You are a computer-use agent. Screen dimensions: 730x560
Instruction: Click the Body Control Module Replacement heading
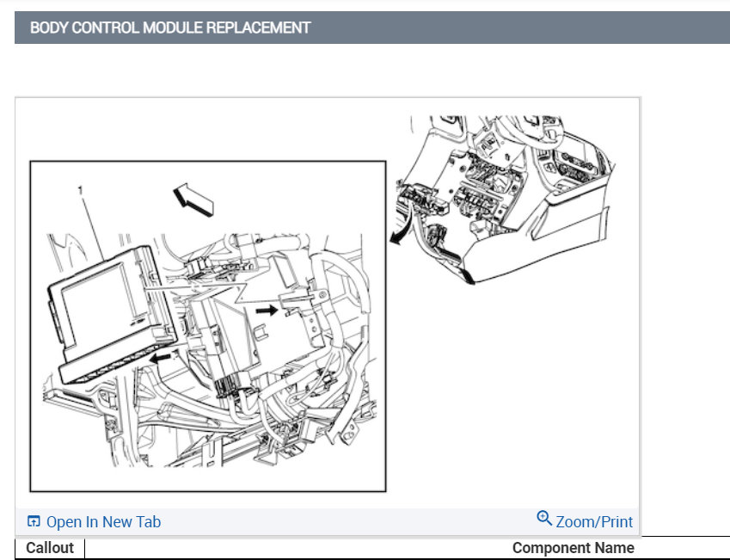tap(170, 28)
